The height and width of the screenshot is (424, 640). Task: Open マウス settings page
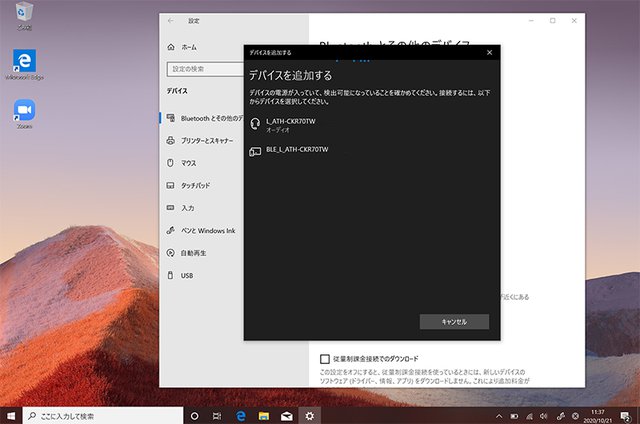pos(188,163)
